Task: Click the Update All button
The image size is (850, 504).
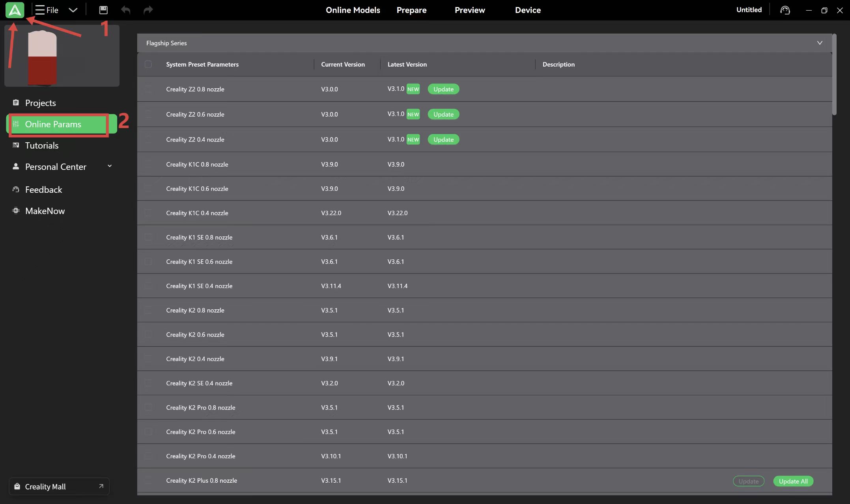Action: pos(793,481)
